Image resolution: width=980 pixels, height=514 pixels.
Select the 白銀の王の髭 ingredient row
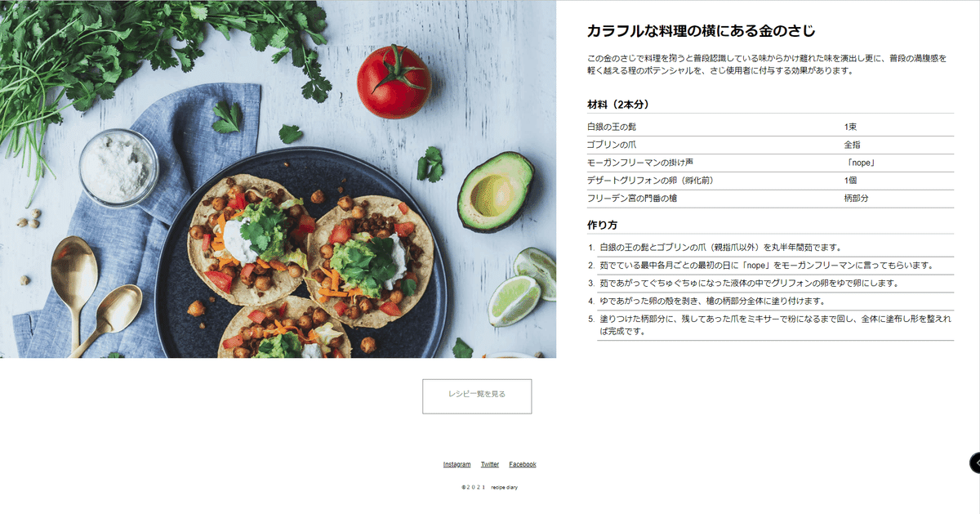pos(770,127)
